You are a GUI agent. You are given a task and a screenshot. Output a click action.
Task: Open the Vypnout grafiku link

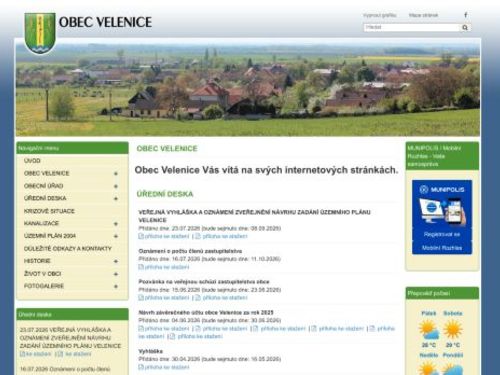point(380,15)
